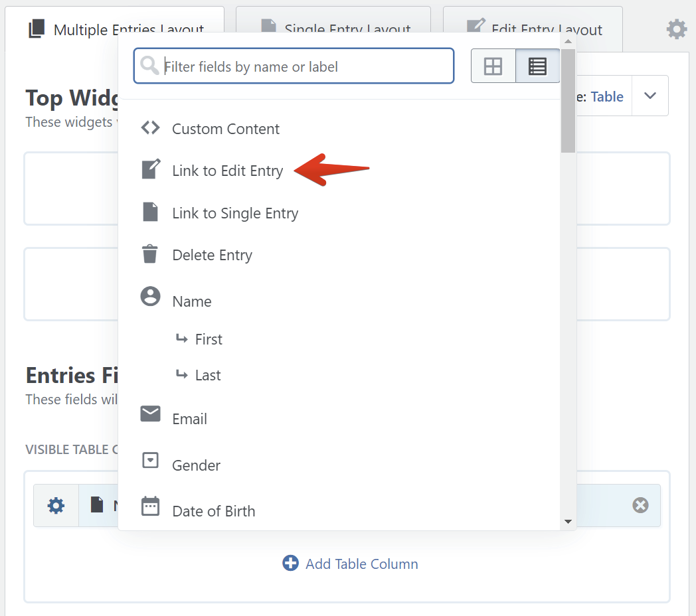Click the Email envelope icon

pyautogui.click(x=151, y=414)
